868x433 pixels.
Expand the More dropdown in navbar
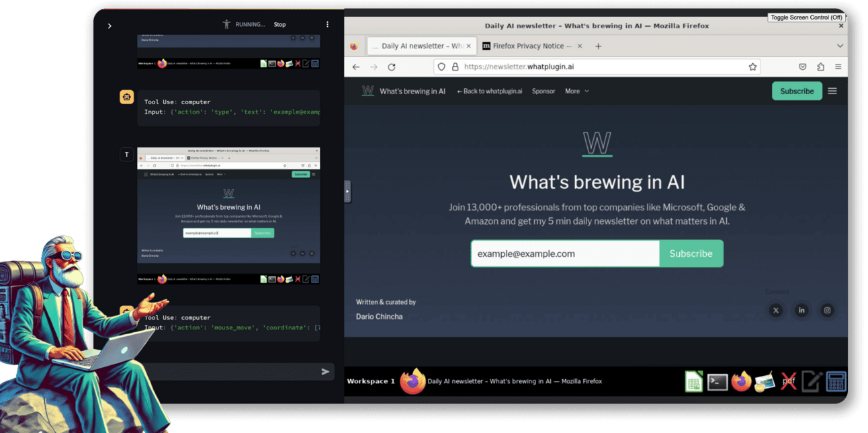coord(576,91)
